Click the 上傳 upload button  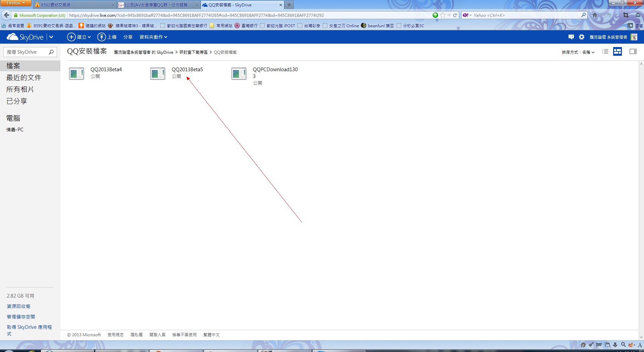pyautogui.click(x=107, y=37)
